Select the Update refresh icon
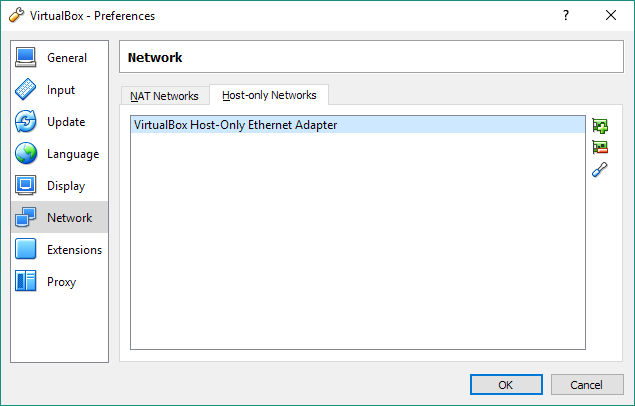 click(x=26, y=121)
